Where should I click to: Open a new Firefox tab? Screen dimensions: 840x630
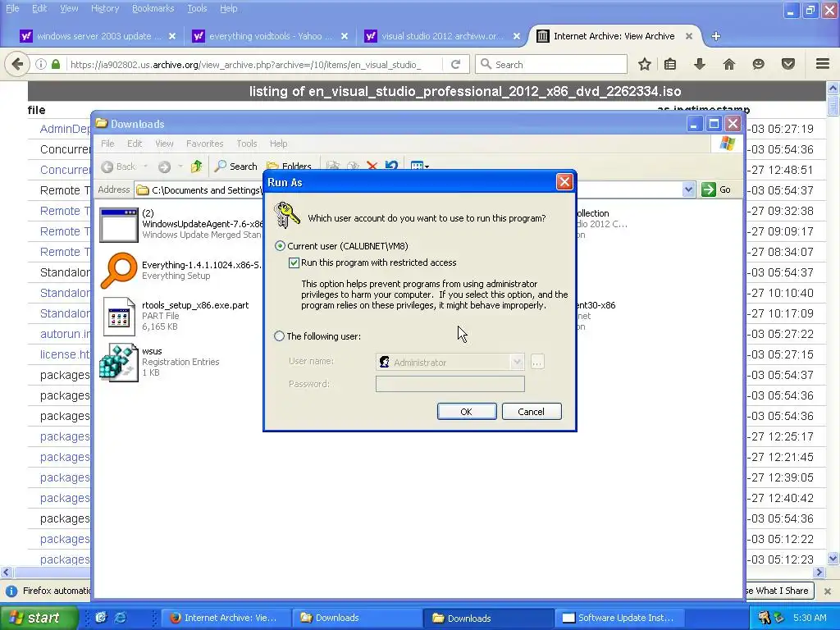pos(715,36)
